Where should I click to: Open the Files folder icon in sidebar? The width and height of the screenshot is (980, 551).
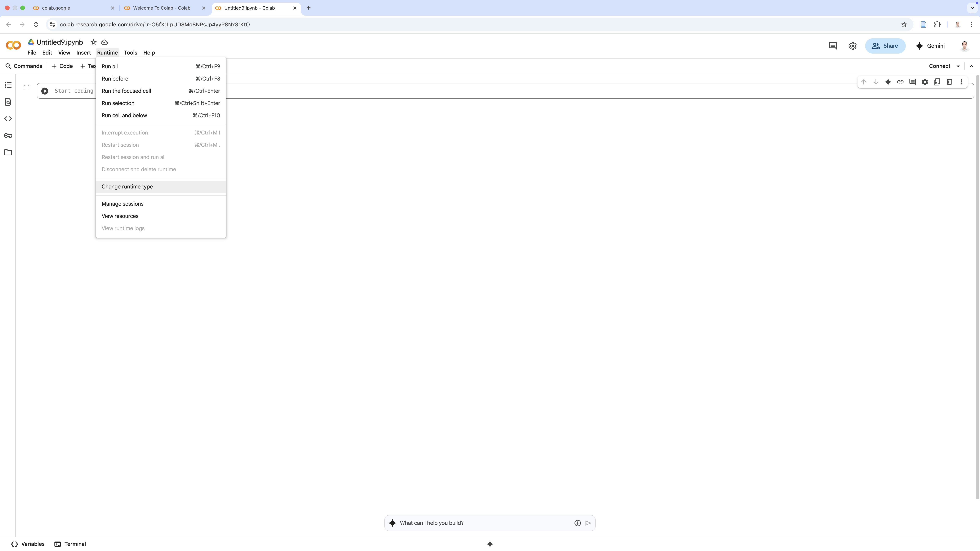click(8, 152)
